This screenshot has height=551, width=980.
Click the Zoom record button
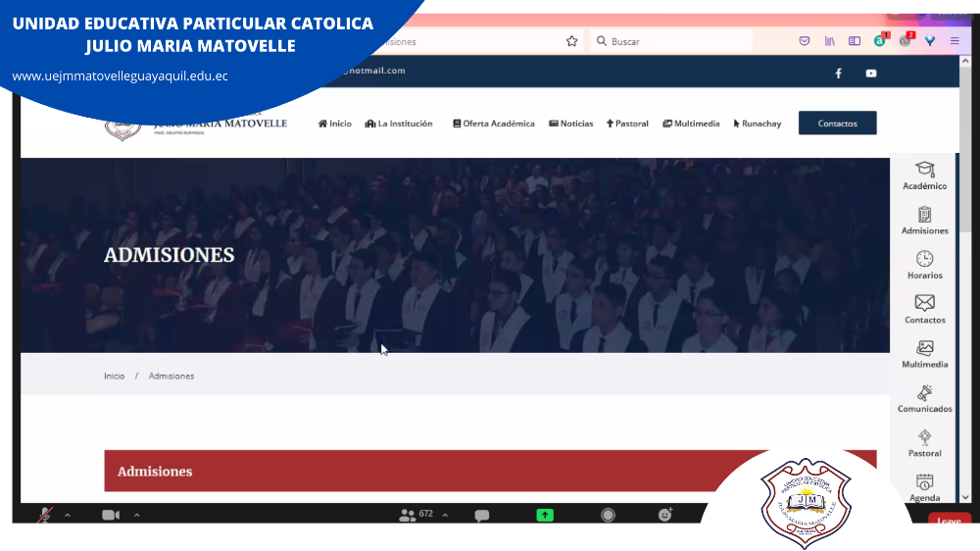click(608, 515)
